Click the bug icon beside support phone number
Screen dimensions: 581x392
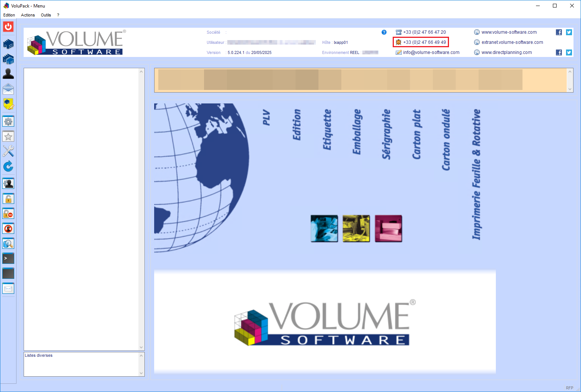[x=399, y=42]
